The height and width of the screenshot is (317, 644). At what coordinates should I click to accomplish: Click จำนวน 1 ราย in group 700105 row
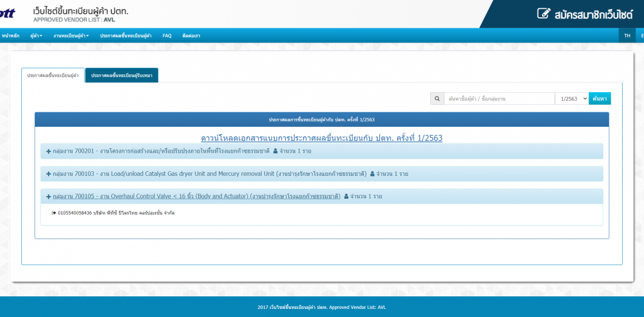click(x=366, y=197)
